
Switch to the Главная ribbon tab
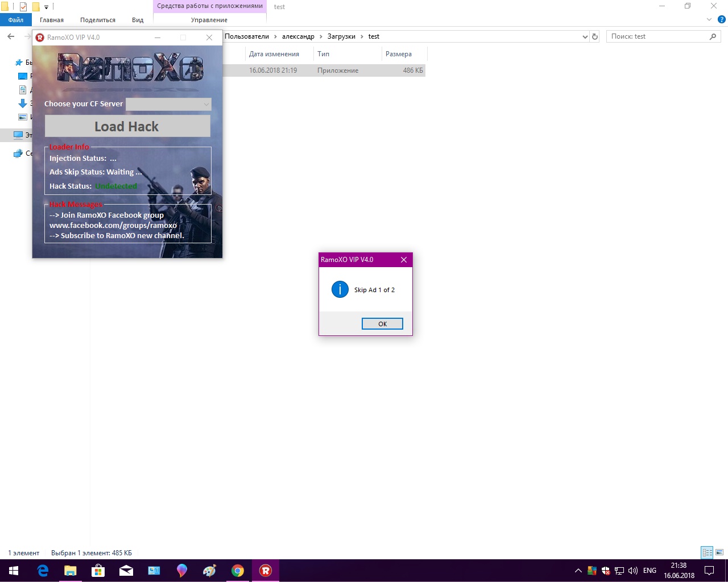coord(52,20)
